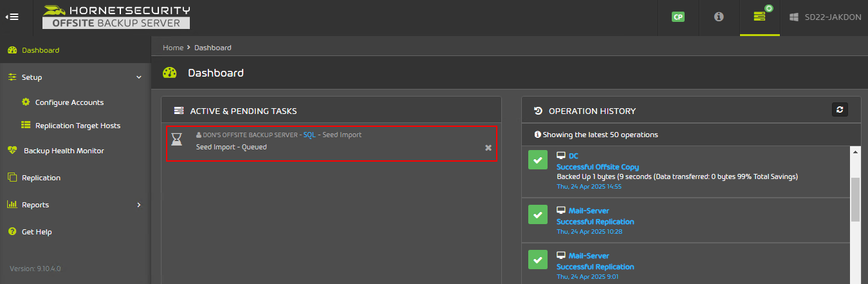Open Backup Health Monitor
Screen dimensions: 868x284
click(64, 151)
